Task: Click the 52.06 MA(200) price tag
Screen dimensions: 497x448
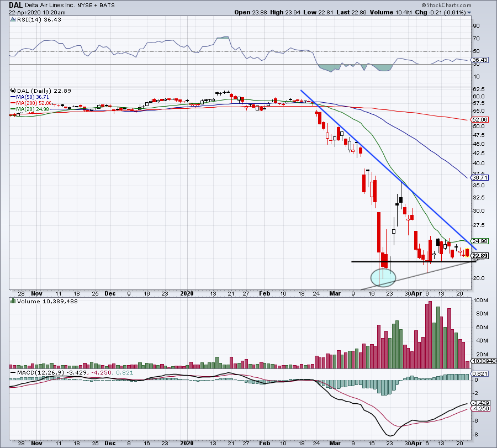Action: (479, 119)
